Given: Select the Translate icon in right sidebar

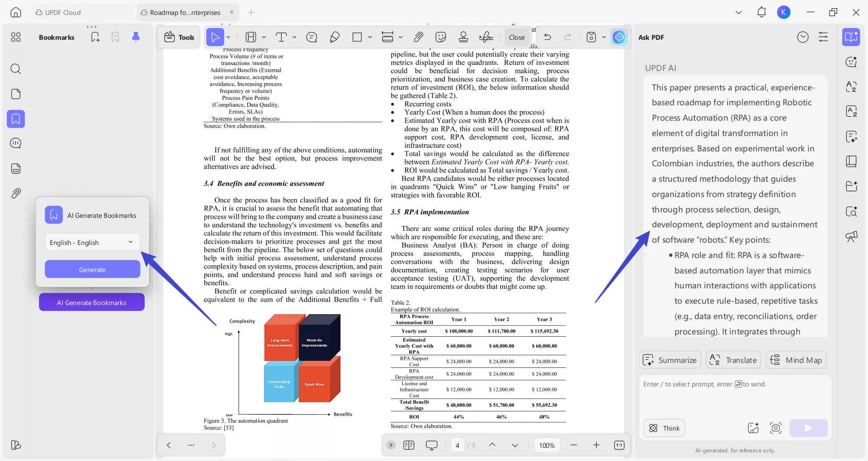Looking at the screenshot, I should point(852,87).
